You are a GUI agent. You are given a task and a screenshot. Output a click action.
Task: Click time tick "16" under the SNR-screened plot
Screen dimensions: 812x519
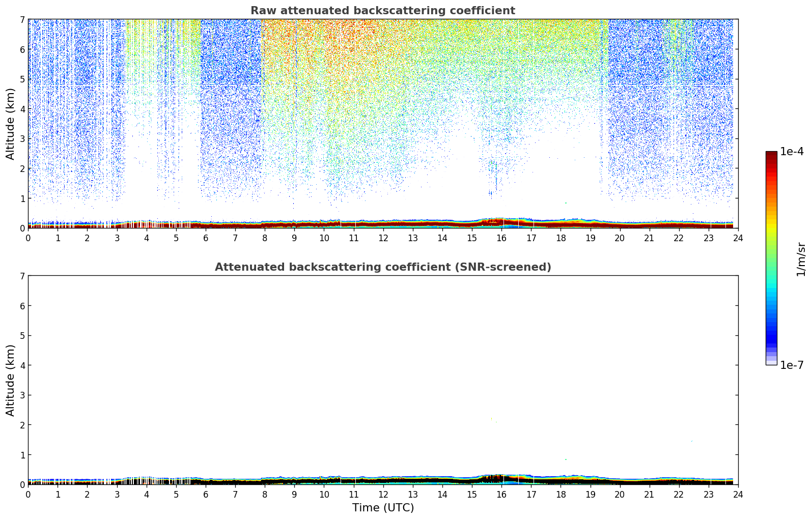point(501,494)
